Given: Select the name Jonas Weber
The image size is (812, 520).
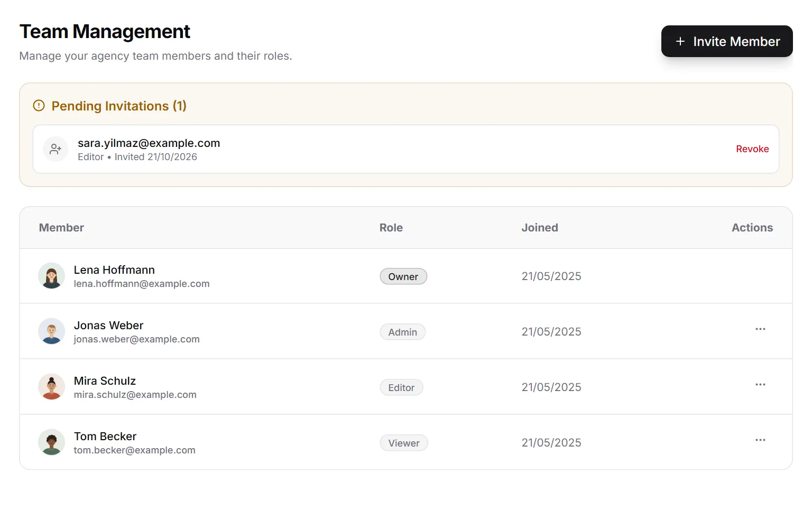Looking at the screenshot, I should tap(108, 326).
